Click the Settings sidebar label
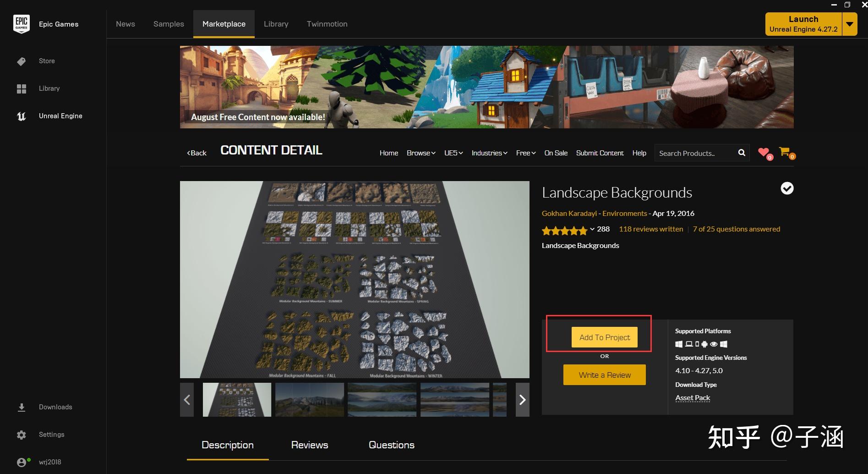Image resolution: width=868 pixels, height=474 pixels. 51,435
